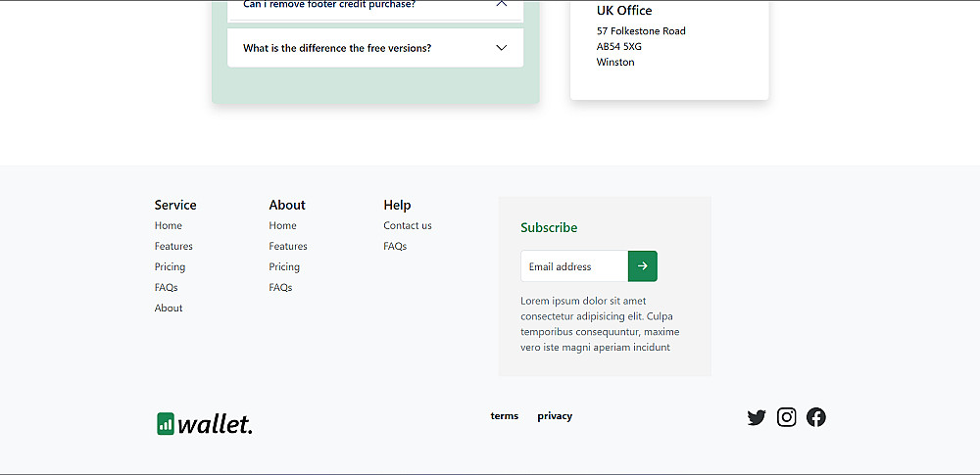Open the privacy link

pos(555,416)
